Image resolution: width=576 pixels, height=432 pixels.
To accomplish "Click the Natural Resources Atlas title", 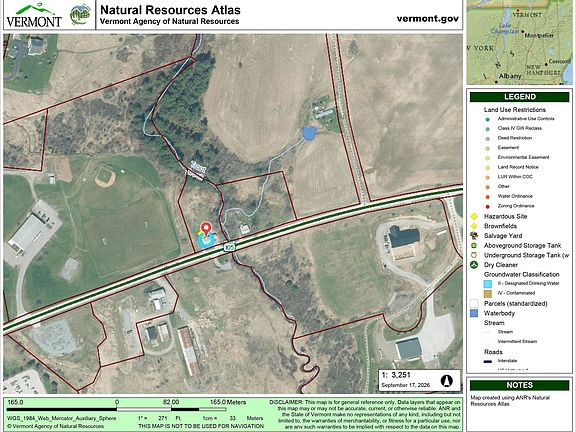I will coord(170,10).
